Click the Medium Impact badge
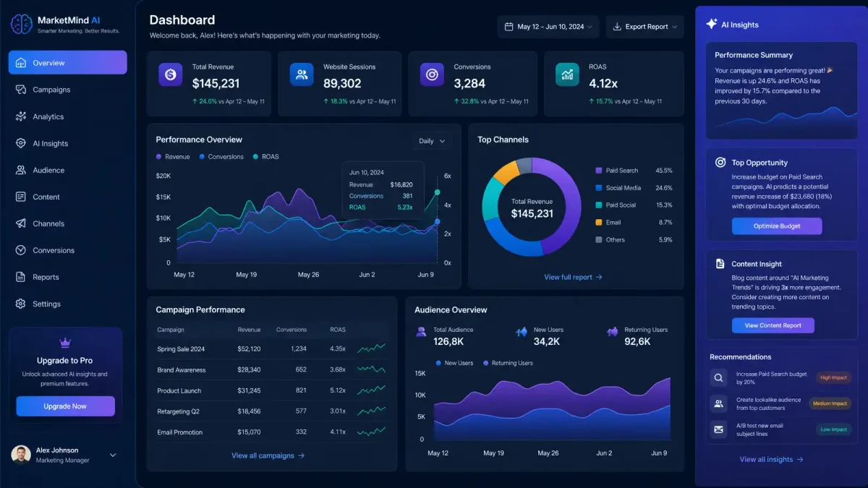 [x=830, y=403]
